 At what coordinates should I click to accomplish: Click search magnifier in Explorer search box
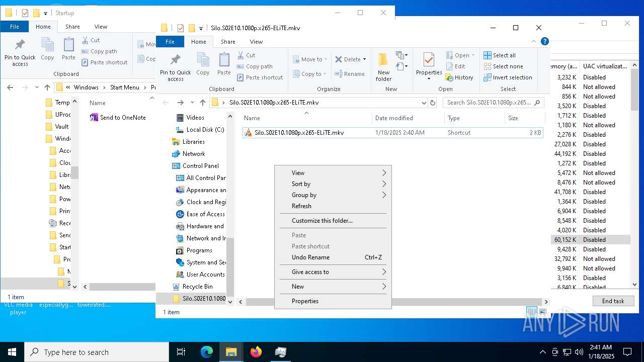[x=537, y=103]
